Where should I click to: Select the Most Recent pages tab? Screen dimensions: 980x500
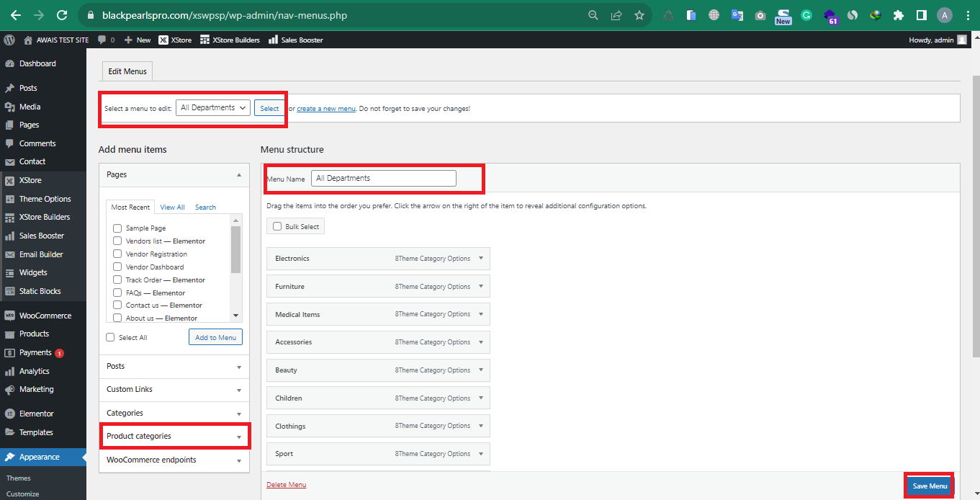tap(130, 207)
